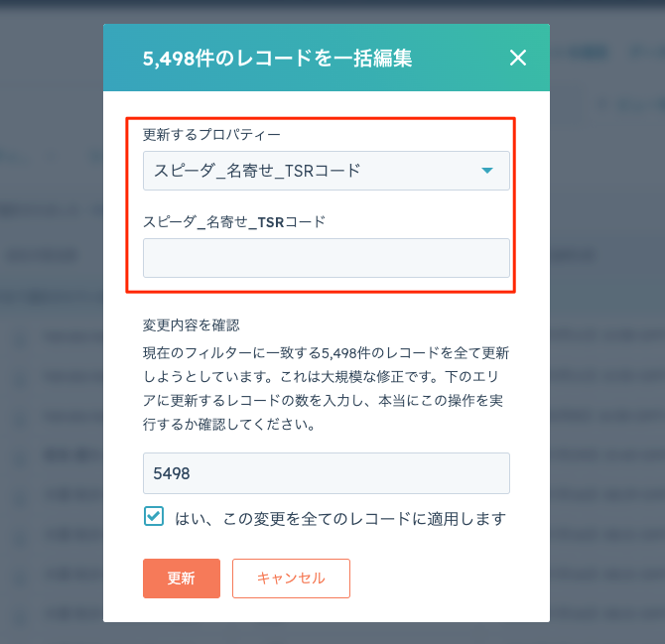
Task: Click the warning paragraph about 大規模な修正
Action: 326,389
